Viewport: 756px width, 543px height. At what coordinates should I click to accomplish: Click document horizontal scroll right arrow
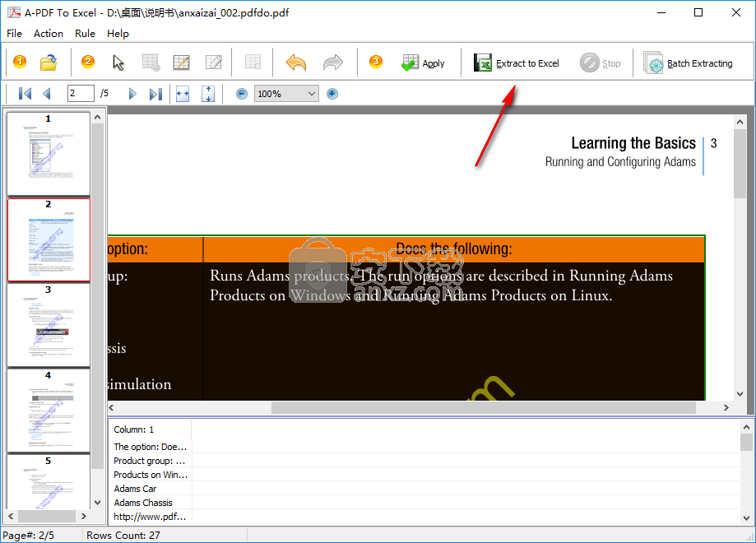pos(726,407)
